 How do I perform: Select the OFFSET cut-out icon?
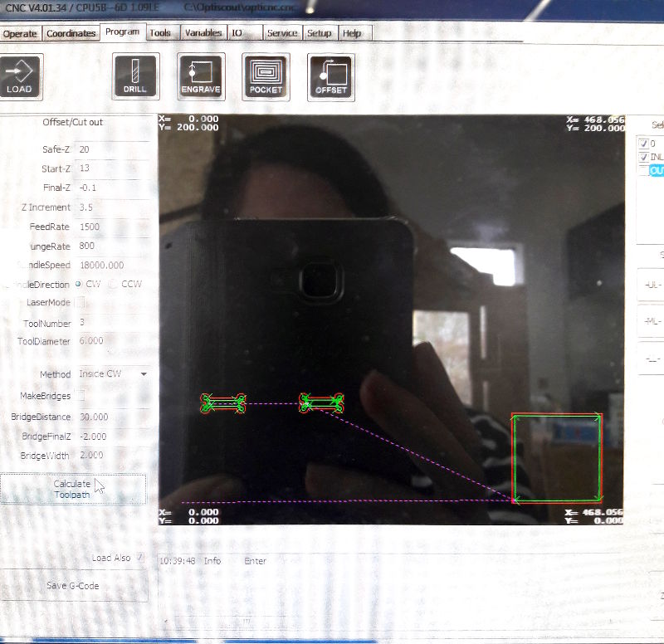pos(330,76)
